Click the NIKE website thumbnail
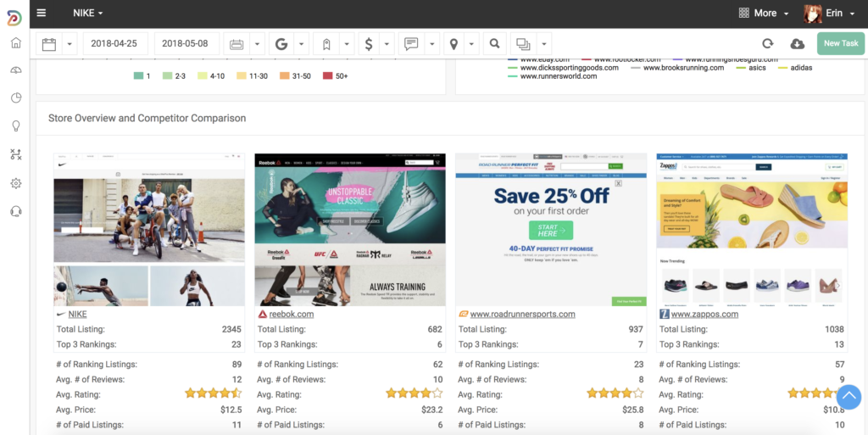 149,230
